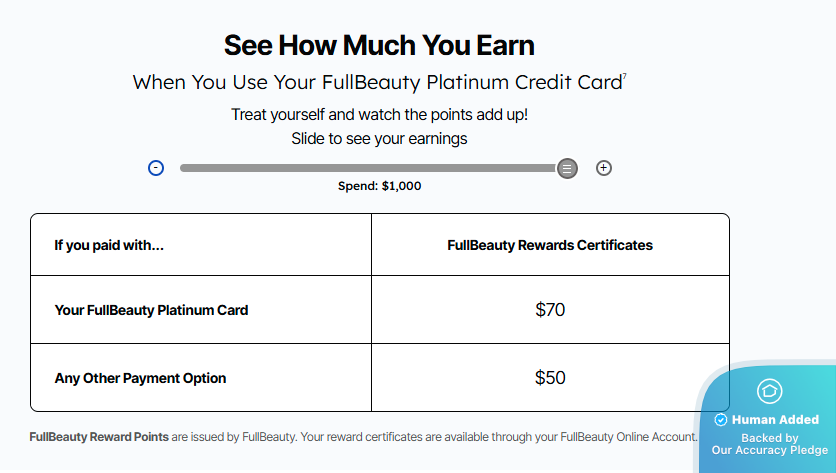Viewport: 836px width, 473px height.
Task: Select Any Other Payment Option row label
Action: (140, 378)
